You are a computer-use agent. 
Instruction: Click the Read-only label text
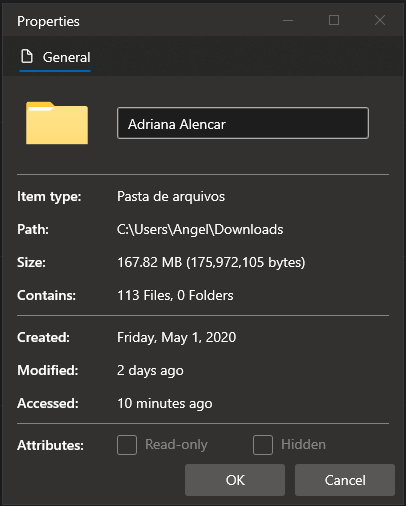click(176, 444)
